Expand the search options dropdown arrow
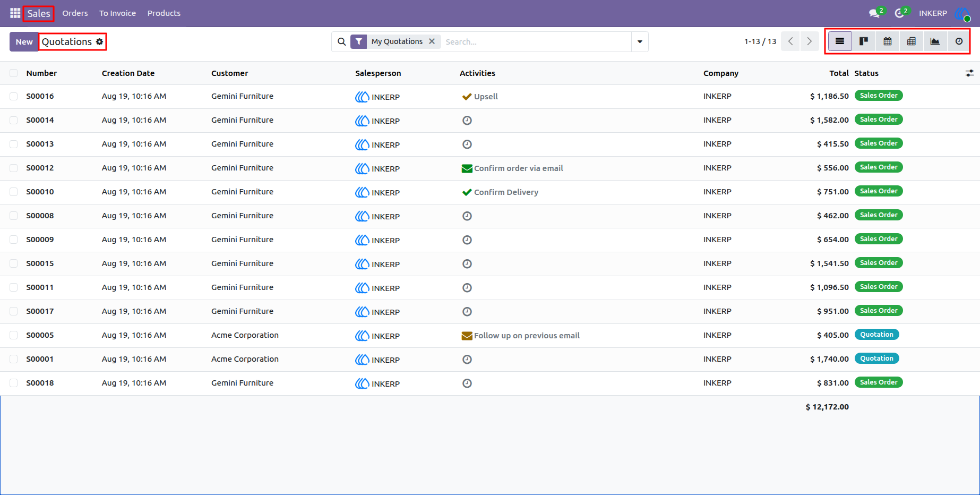Viewport: 980px width, 495px height. pos(640,41)
